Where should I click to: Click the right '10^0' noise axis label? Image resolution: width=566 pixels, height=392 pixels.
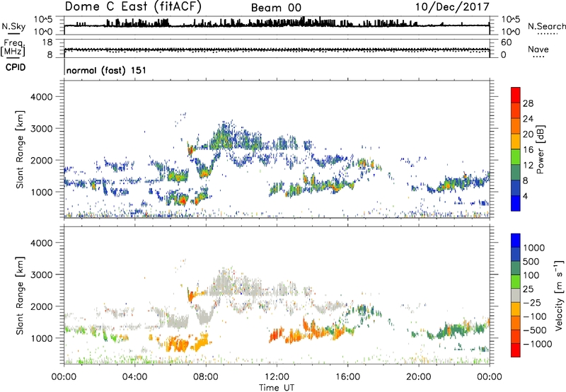click(510, 32)
